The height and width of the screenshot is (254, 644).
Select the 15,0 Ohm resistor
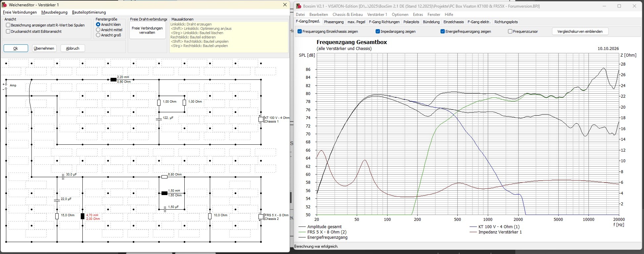click(57, 216)
